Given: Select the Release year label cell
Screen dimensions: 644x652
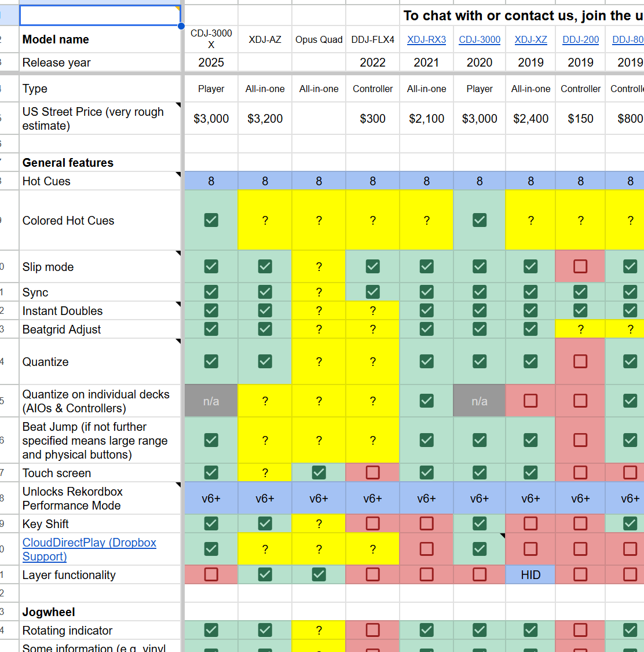Looking at the screenshot, I should 100,63.
